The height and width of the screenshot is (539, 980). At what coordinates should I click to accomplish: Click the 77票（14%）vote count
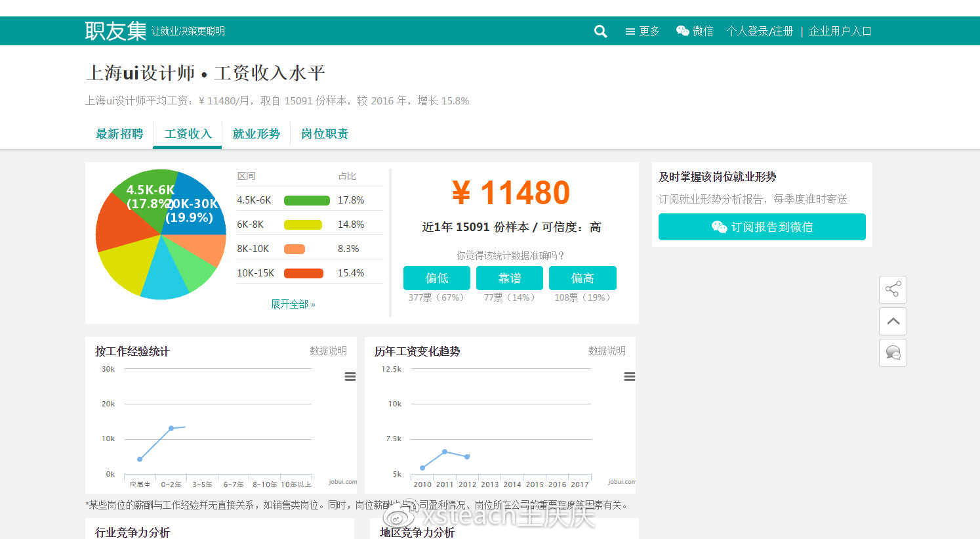point(510,297)
